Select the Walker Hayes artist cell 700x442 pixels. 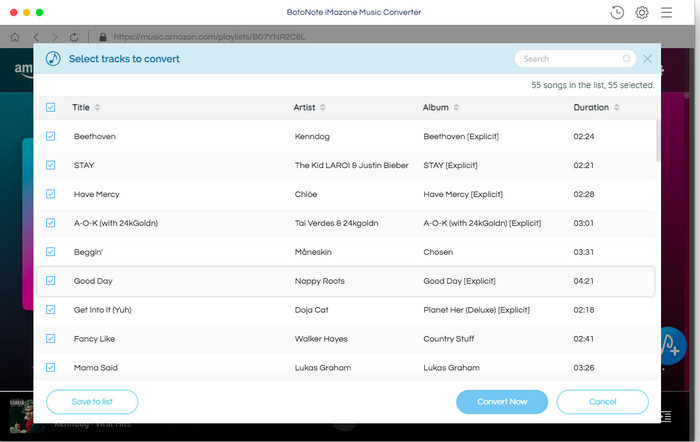pos(321,338)
